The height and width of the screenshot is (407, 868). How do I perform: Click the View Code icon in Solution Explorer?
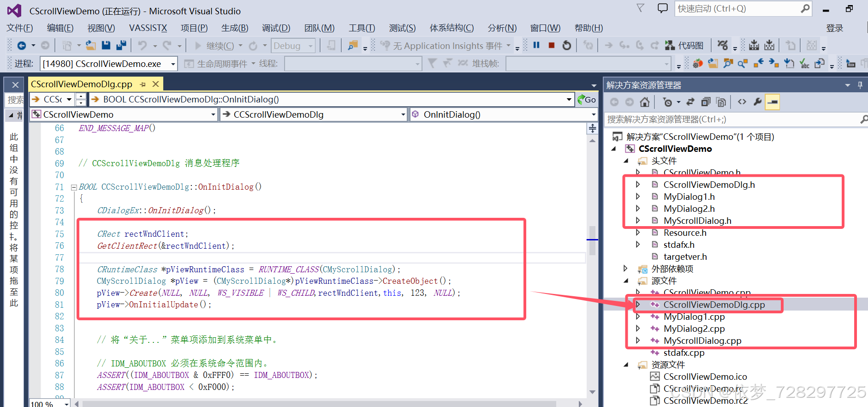(742, 102)
